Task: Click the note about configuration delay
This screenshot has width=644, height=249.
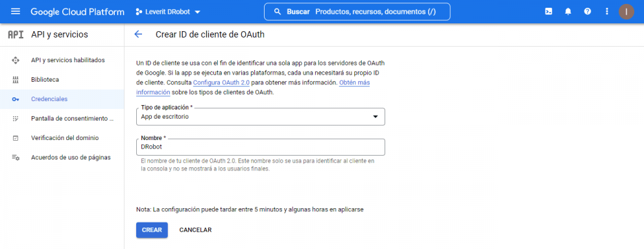Action: (250, 209)
